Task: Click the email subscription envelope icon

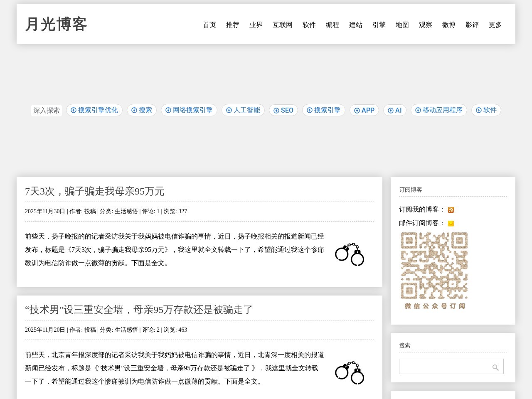Action: coord(451,224)
